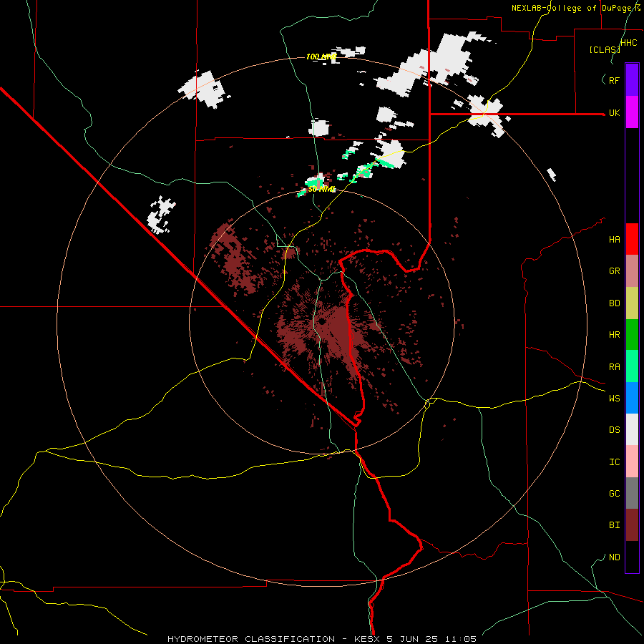Click the BI legend label

[x=614, y=525]
